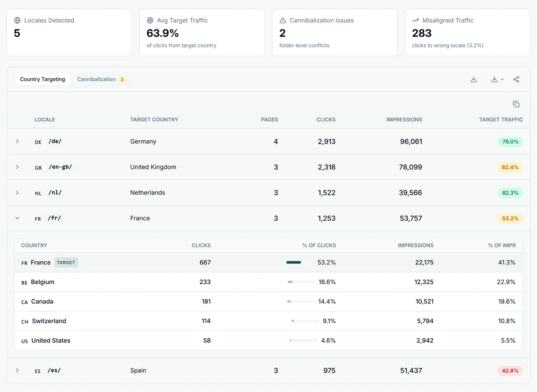Sort by main table IMPRESSIONS header

click(404, 119)
